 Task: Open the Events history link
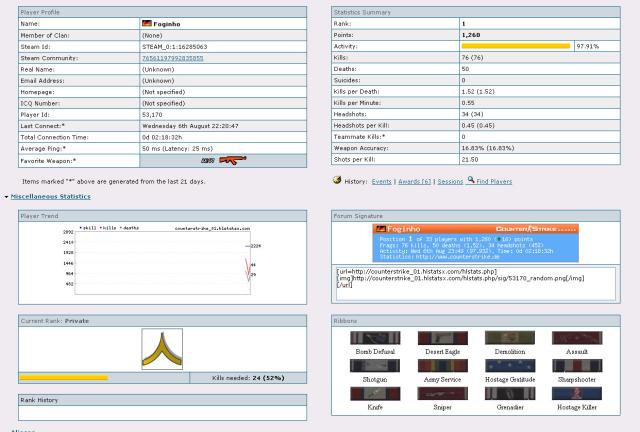[x=381, y=181]
